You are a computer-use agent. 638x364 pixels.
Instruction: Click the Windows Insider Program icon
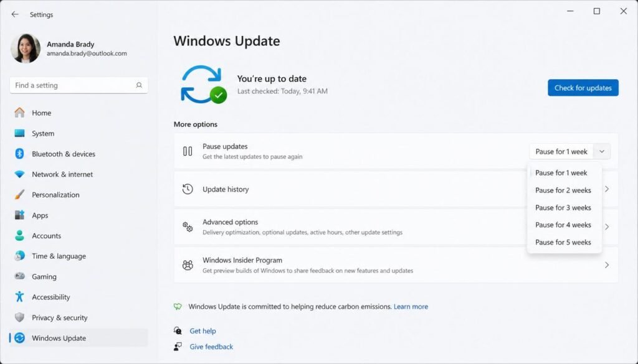pos(188,265)
